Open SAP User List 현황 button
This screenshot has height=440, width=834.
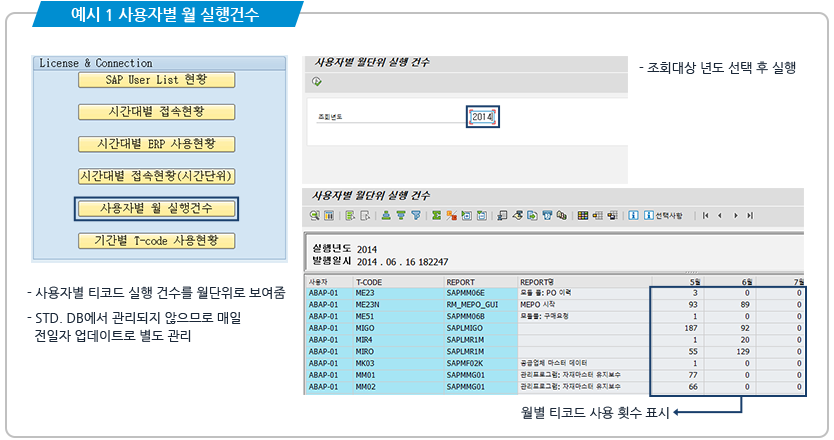click(156, 80)
